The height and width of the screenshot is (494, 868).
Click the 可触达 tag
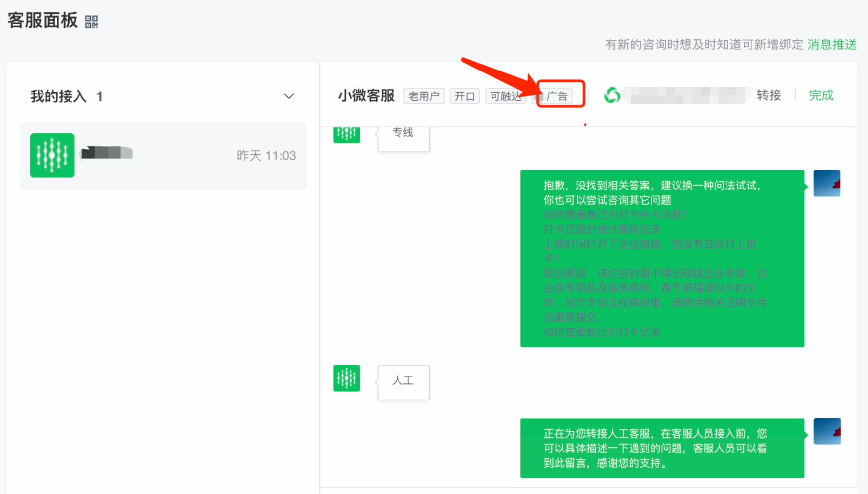(505, 96)
